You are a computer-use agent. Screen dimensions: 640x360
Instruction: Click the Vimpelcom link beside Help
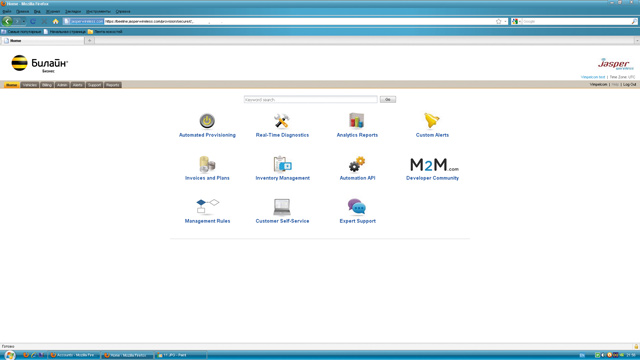coord(598,84)
